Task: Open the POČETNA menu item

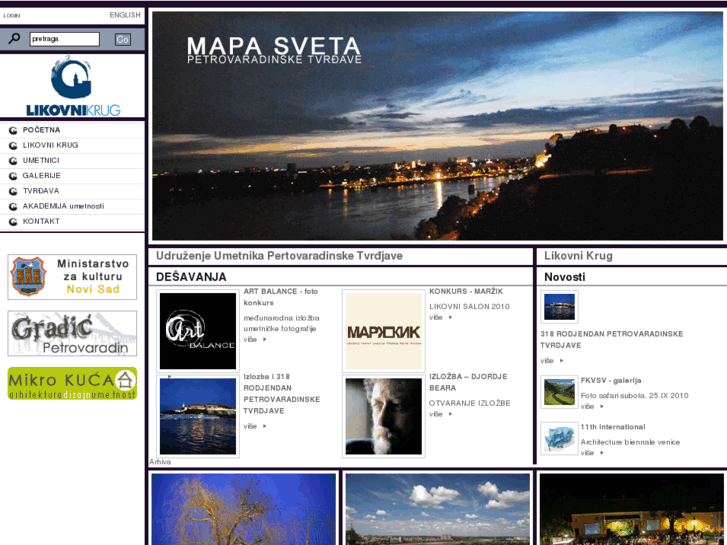Action: (41, 130)
